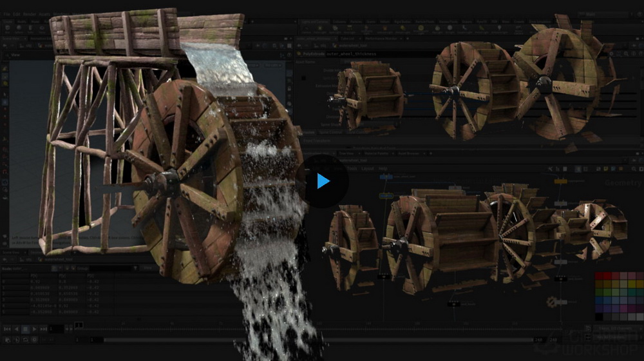Switch to the Collisions shelf tab

pos(339,21)
